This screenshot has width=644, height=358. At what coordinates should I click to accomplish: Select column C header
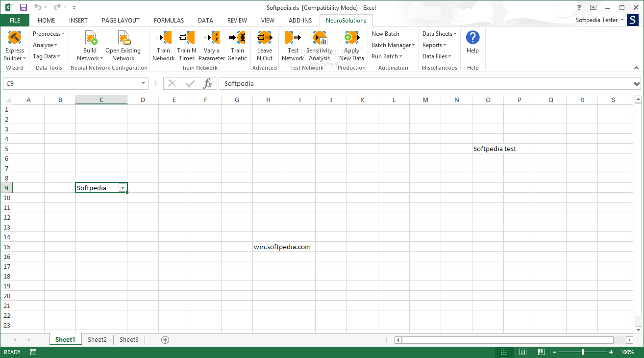[x=101, y=100]
